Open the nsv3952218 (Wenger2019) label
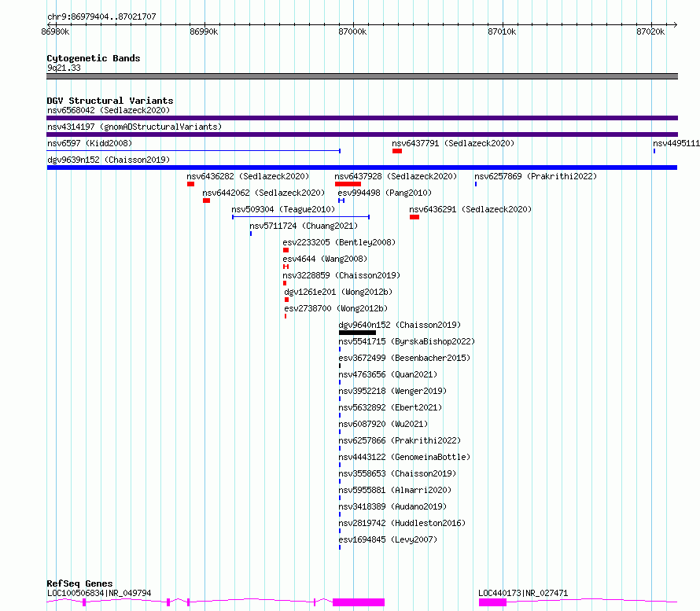The image size is (700, 611). (392, 391)
